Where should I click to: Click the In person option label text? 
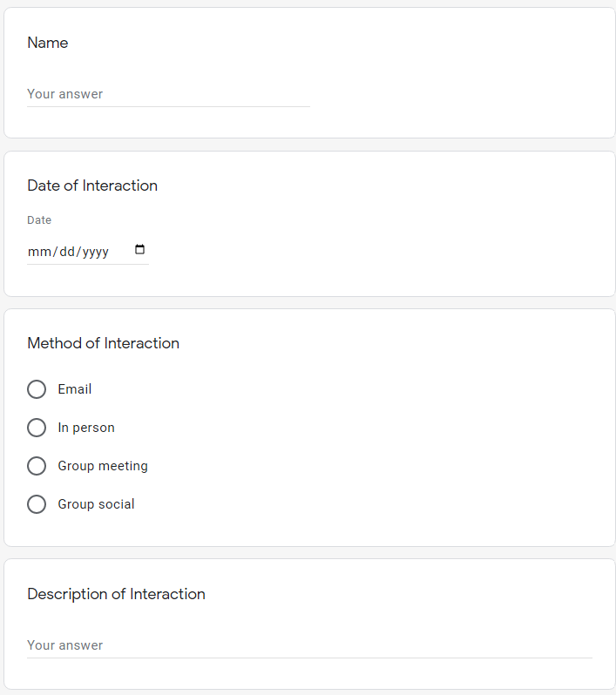coord(86,428)
